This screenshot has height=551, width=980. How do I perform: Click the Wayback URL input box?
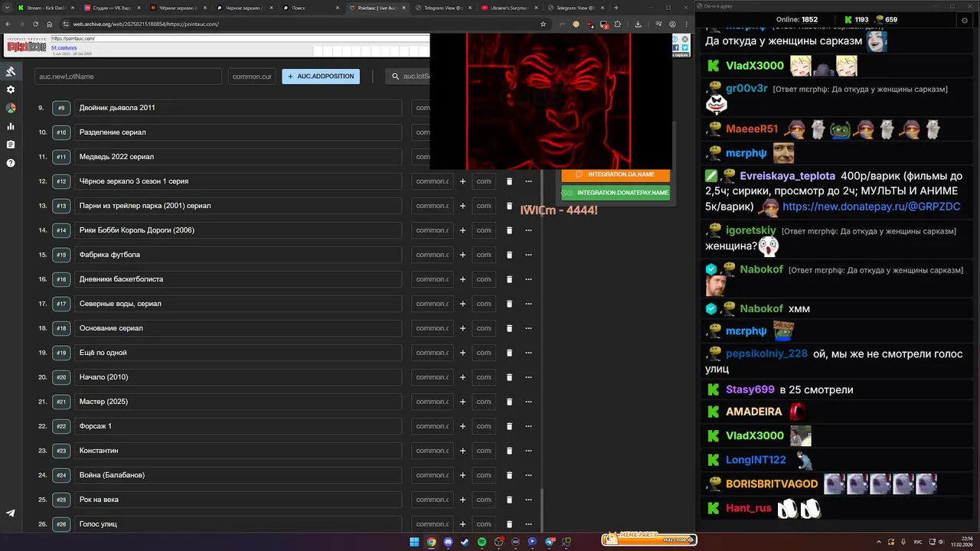coord(240,38)
